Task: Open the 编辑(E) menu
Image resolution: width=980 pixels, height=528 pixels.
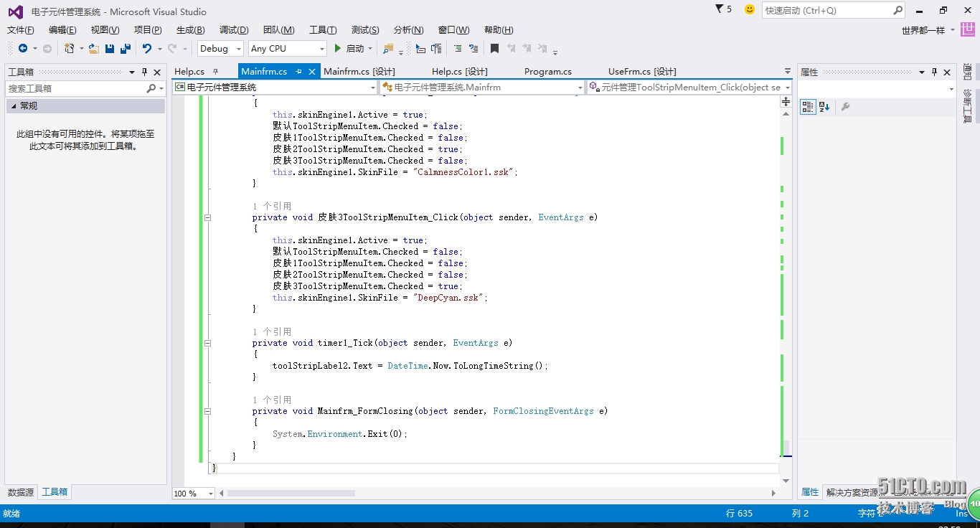Action: [x=62, y=30]
